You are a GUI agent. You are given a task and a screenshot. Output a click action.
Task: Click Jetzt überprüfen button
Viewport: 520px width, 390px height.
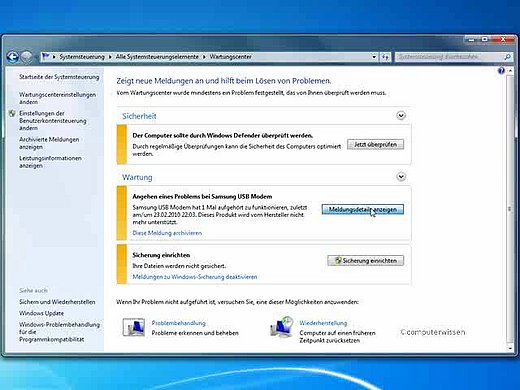375,145
